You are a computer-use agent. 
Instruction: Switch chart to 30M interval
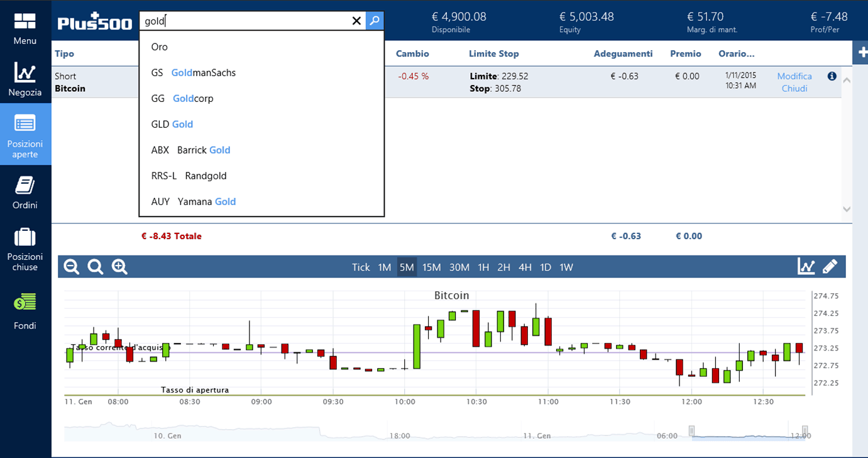[x=459, y=267]
